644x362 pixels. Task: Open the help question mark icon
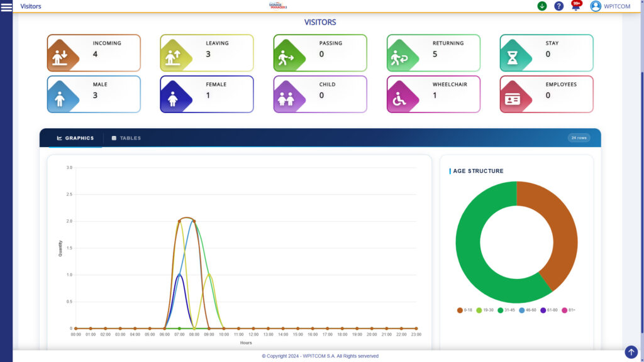(558, 6)
